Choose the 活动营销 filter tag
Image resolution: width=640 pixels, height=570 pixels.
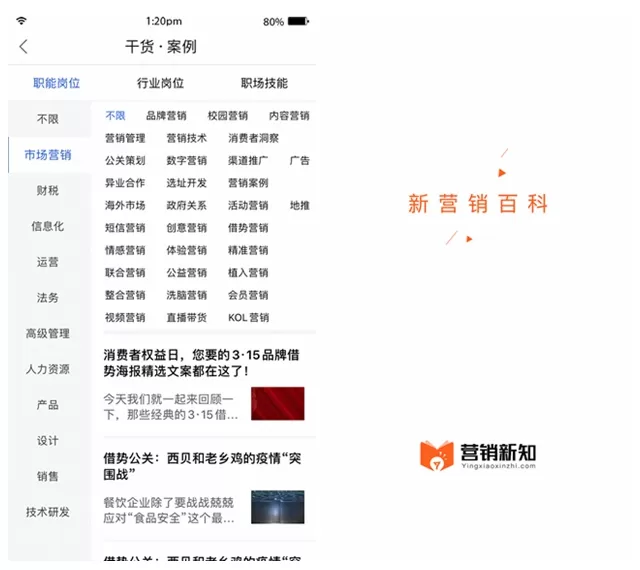(248, 205)
